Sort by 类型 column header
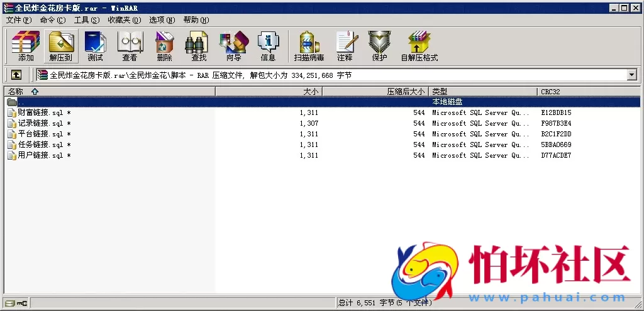Image resolution: width=644 pixels, height=311 pixels. pos(483,92)
